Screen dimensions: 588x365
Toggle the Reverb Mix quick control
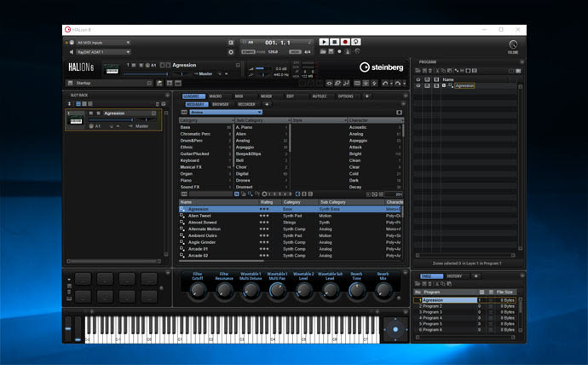click(x=383, y=291)
